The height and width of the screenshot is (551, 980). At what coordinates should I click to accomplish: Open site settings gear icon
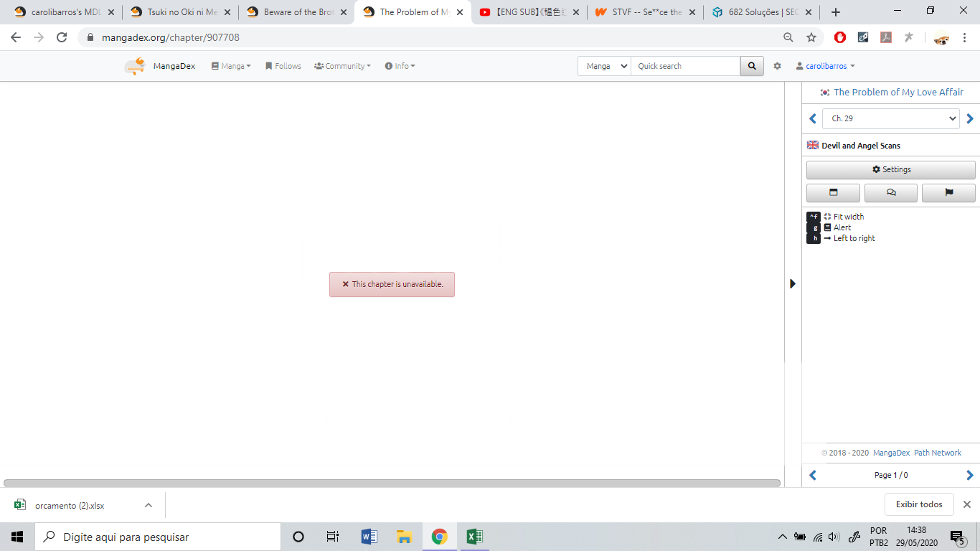[x=777, y=66]
